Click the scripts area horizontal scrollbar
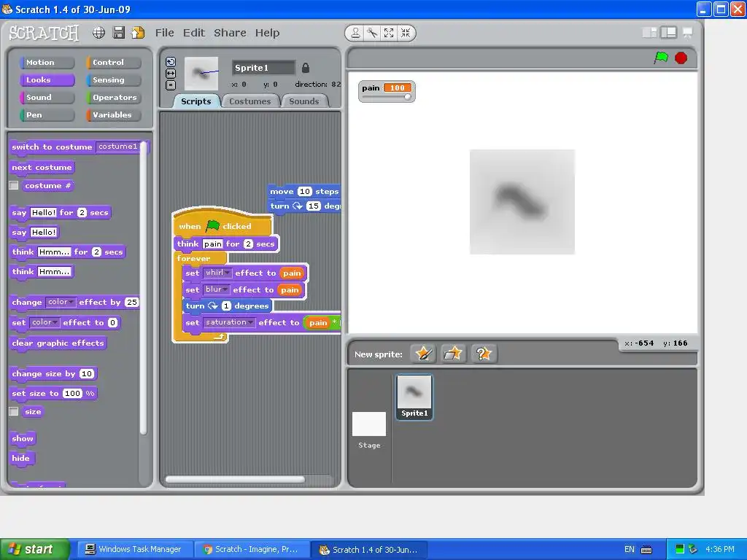The width and height of the screenshot is (747, 560). click(235, 479)
